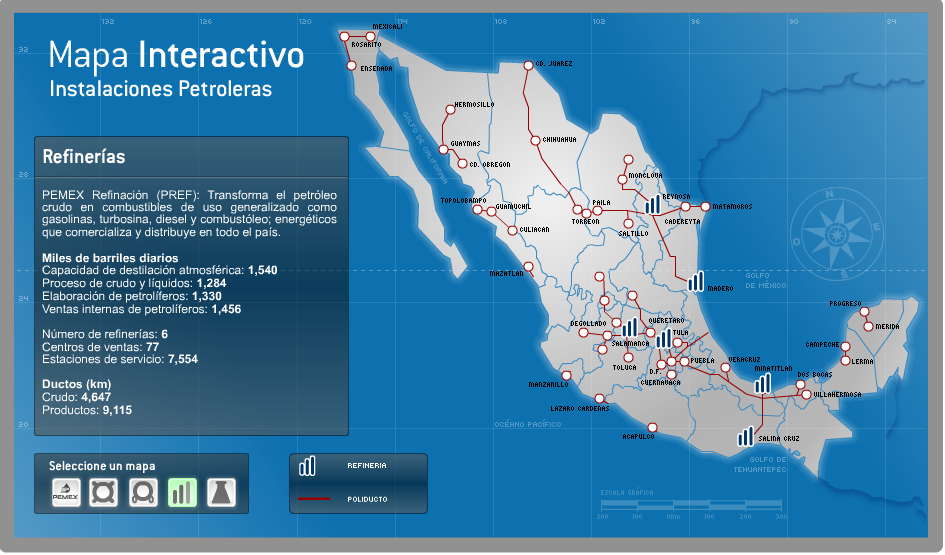The height and width of the screenshot is (555, 945).
Task: Click the Toluca node circle
Action: 629,357
